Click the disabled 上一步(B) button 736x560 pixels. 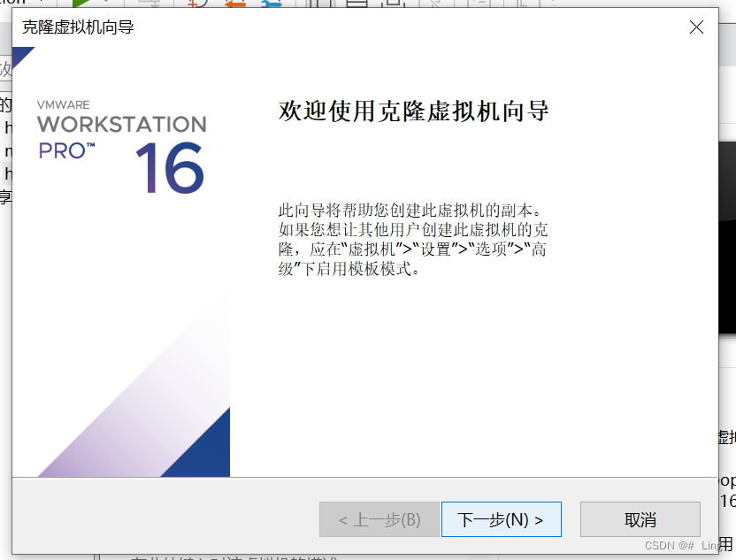click(379, 519)
